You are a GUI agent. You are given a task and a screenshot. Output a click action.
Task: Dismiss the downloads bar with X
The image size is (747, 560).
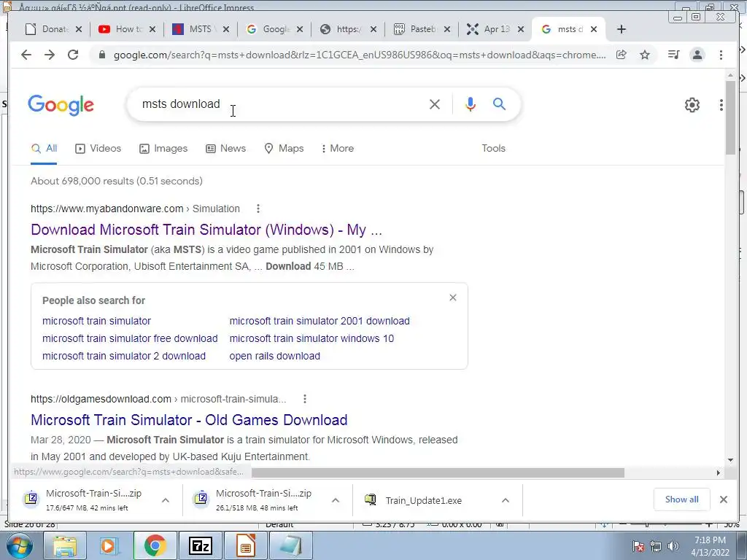click(x=723, y=499)
